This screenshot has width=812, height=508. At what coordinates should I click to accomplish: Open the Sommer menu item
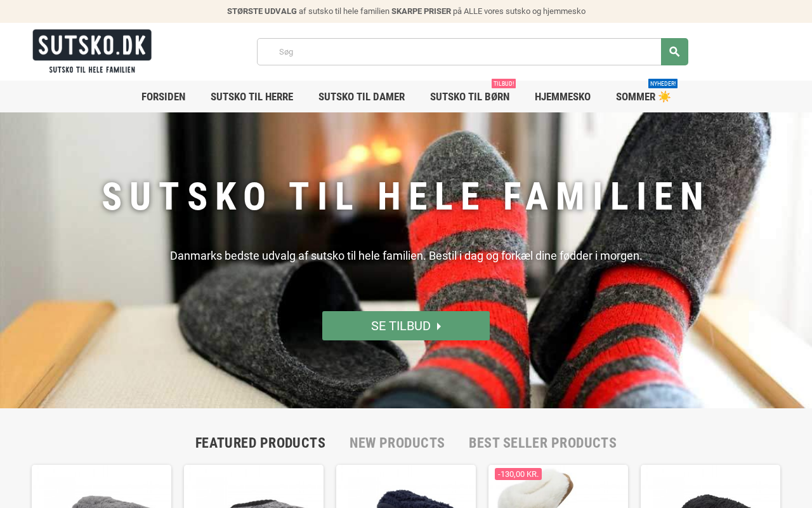636,97
